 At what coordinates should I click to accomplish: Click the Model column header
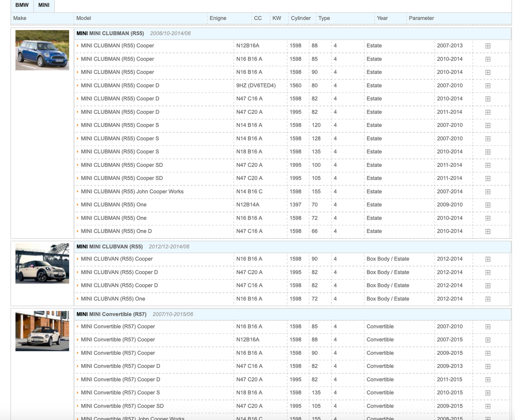(84, 18)
